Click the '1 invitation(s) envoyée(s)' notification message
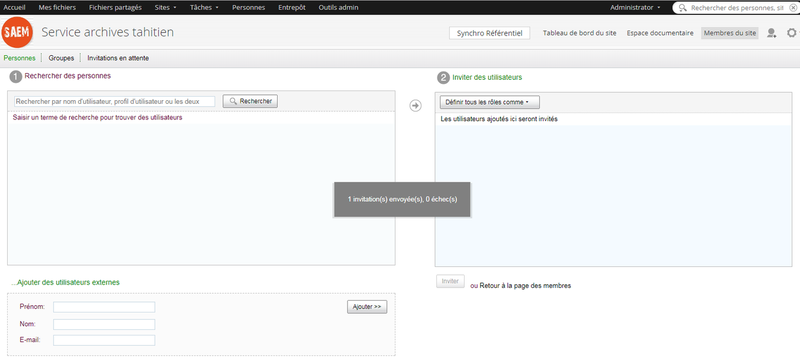 click(402, 199)
